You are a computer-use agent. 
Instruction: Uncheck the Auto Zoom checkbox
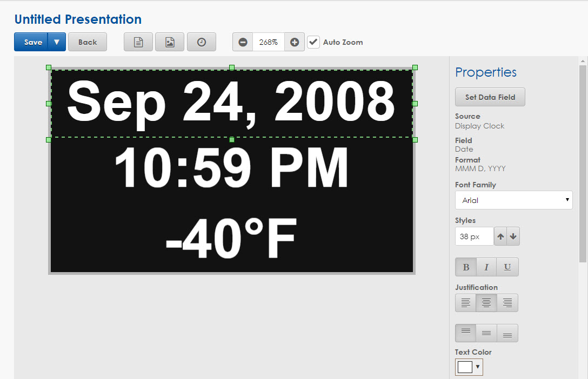(x=313, y=42)
